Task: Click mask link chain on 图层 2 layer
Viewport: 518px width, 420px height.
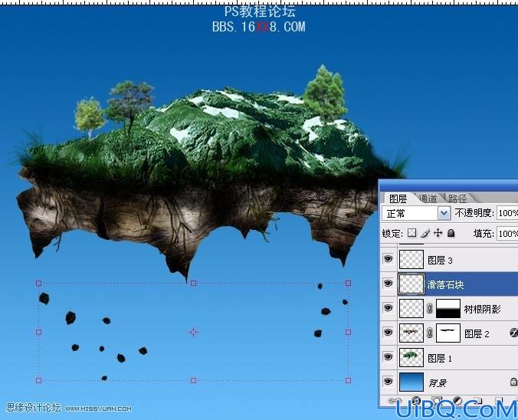Action: pyautogui.click(x=429, y=333)
